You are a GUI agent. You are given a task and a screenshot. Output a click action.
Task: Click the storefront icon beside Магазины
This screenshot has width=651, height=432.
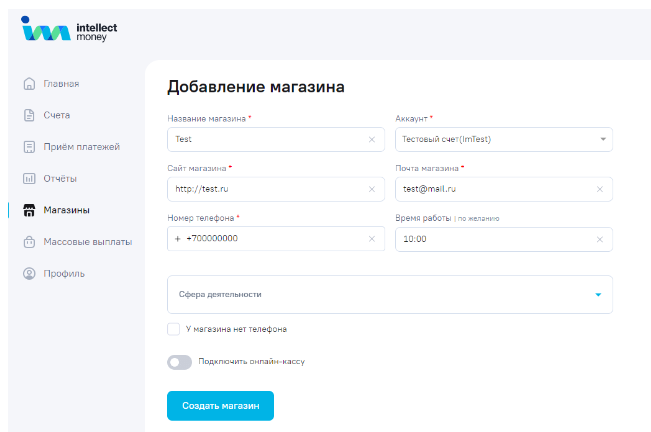pyautogui.click(x=29, y=210)
